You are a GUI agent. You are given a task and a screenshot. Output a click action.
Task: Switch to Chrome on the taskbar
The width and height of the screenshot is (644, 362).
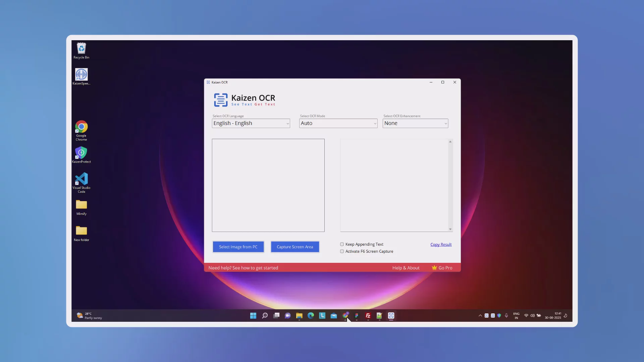[345, 316]
